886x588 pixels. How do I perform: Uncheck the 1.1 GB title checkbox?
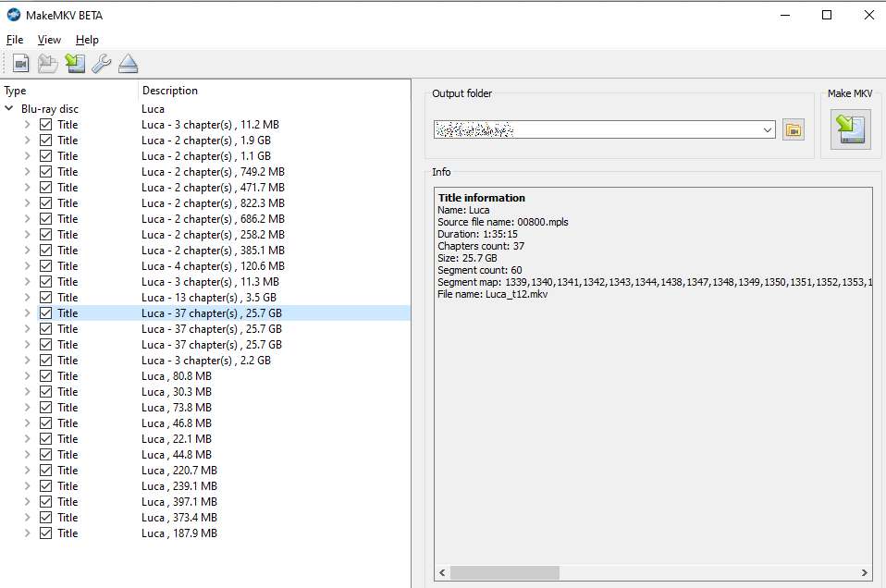[45, 156]
